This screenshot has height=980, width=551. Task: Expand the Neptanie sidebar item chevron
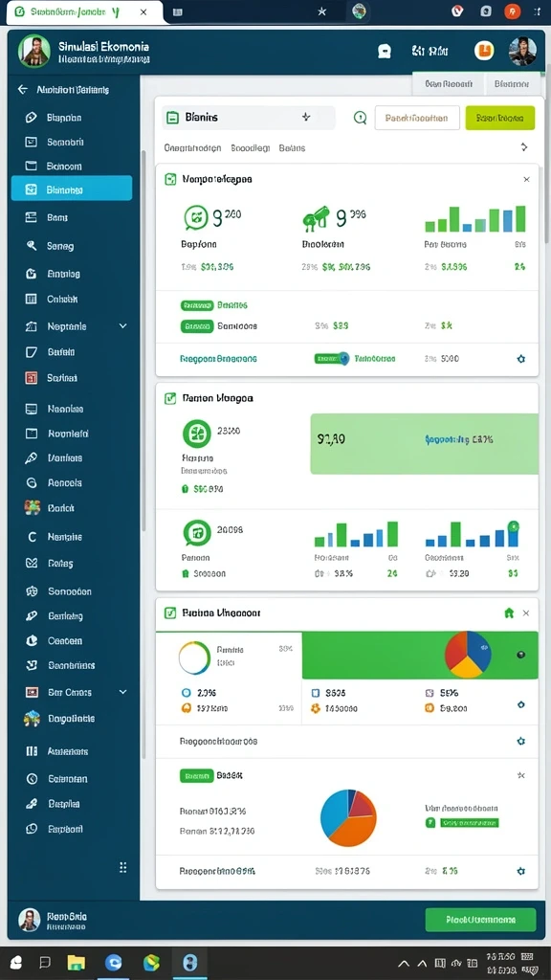pos(123,326)
